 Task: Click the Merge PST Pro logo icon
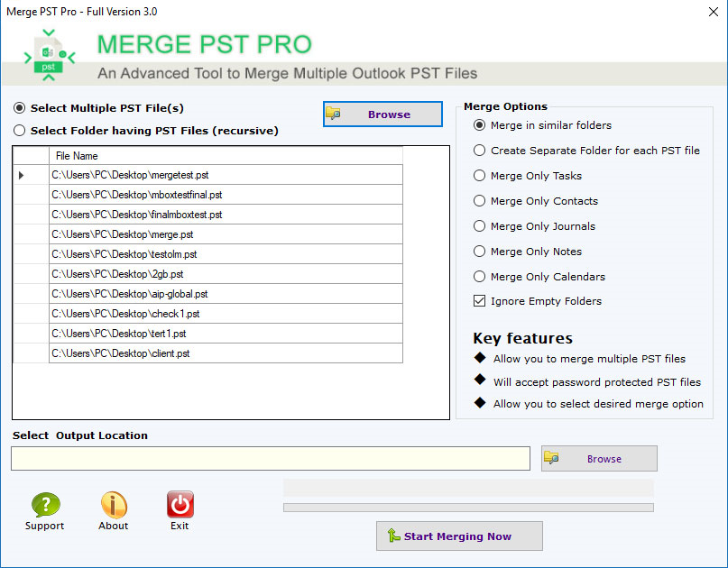(49, 55)
